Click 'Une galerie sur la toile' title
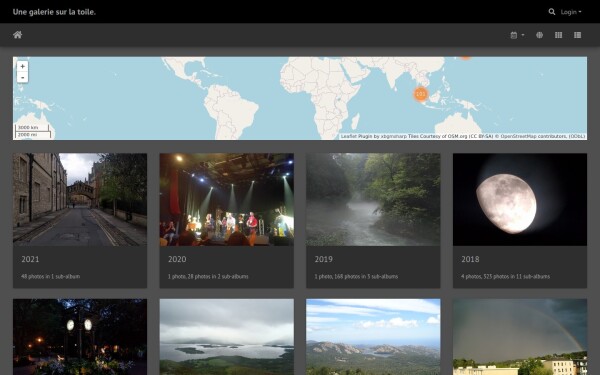The image size is (600, 375). pyautogui.click(x=54, y=12)
